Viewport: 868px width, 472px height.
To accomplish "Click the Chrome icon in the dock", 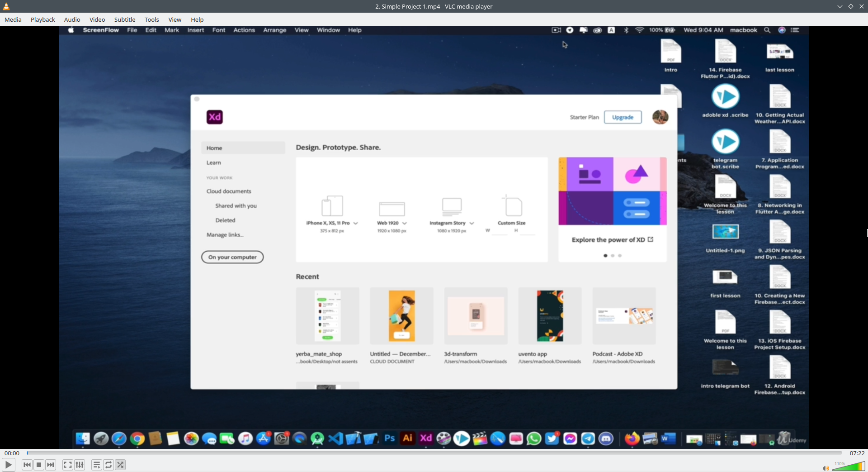I will (137, 439).
